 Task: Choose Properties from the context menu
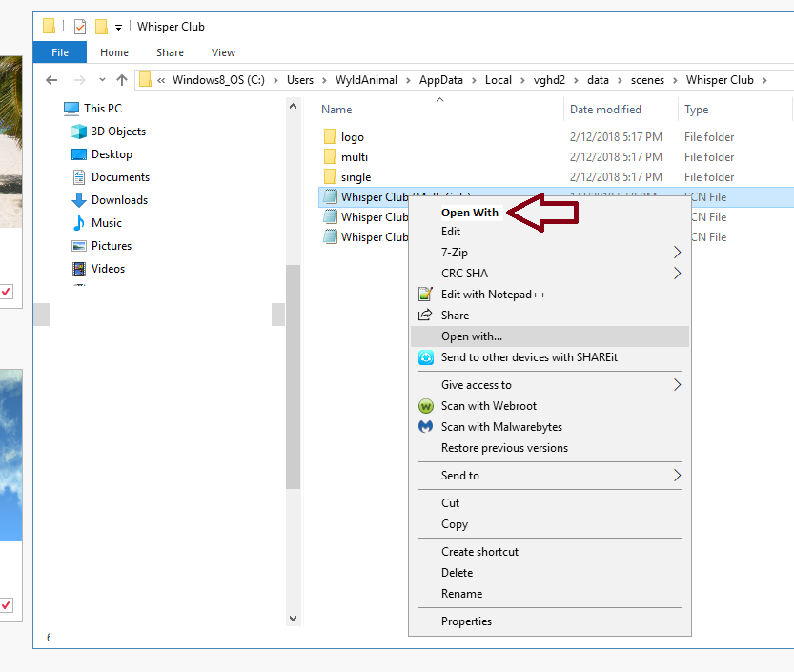point(466,621)
